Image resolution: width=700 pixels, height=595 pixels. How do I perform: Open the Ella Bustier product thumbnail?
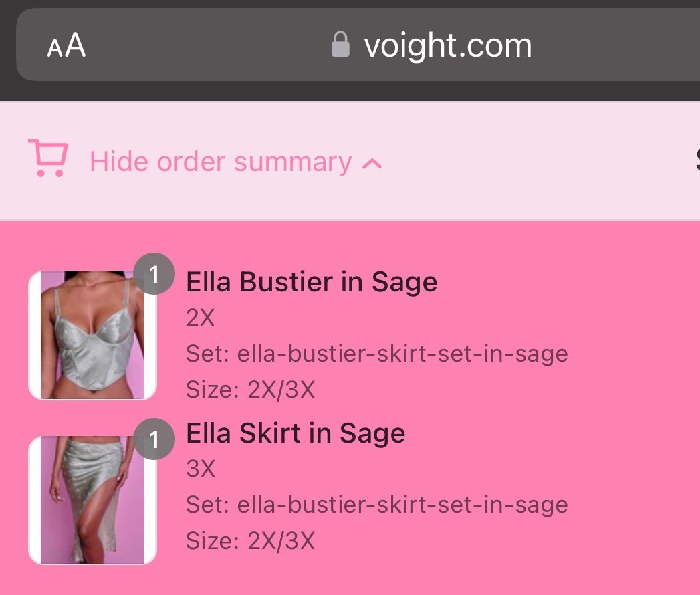point(92,335)
